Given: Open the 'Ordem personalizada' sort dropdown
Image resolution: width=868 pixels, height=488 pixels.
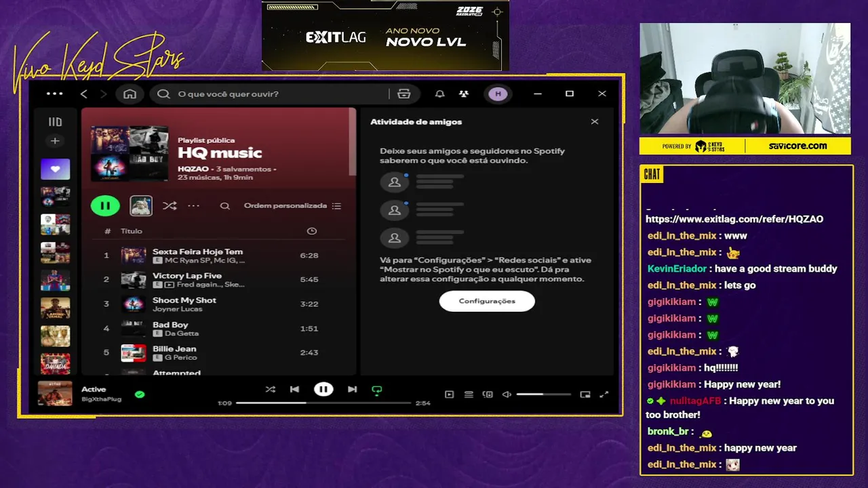Looking at the screenshot, I should click(293, 206).
